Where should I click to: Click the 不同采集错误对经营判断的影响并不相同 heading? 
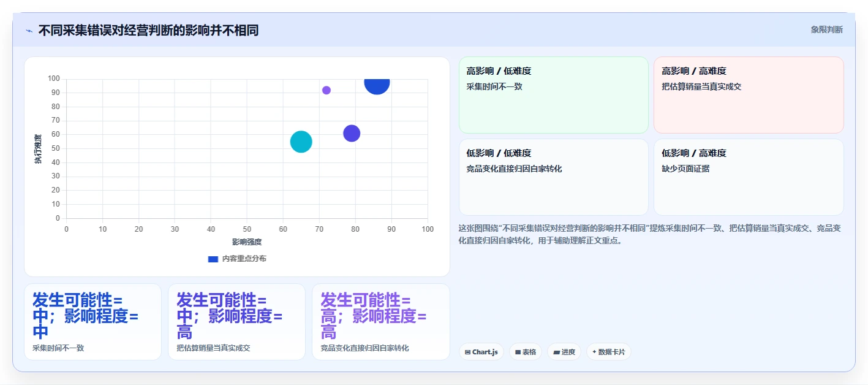pyautogui.click(x=148, y=30)
